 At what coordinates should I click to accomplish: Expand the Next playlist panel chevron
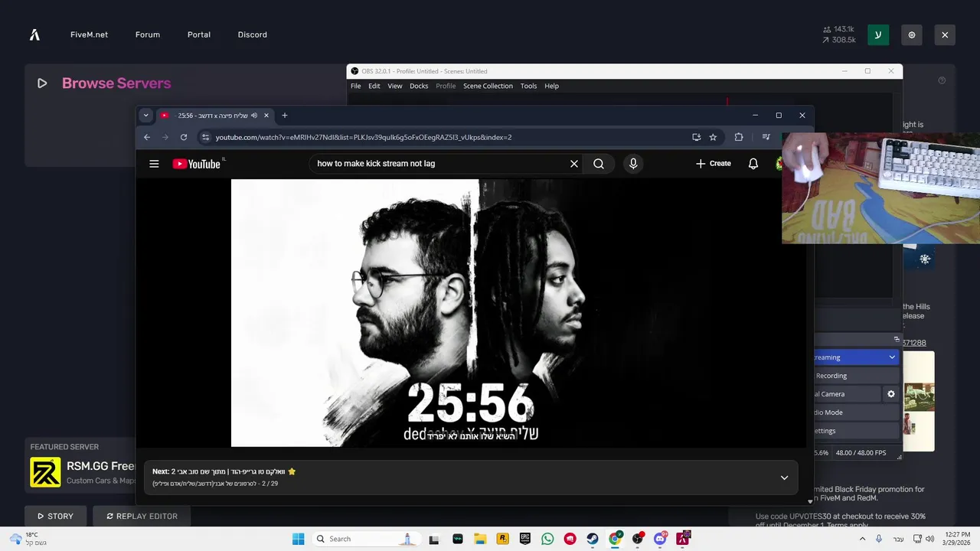tap(784, 478)
